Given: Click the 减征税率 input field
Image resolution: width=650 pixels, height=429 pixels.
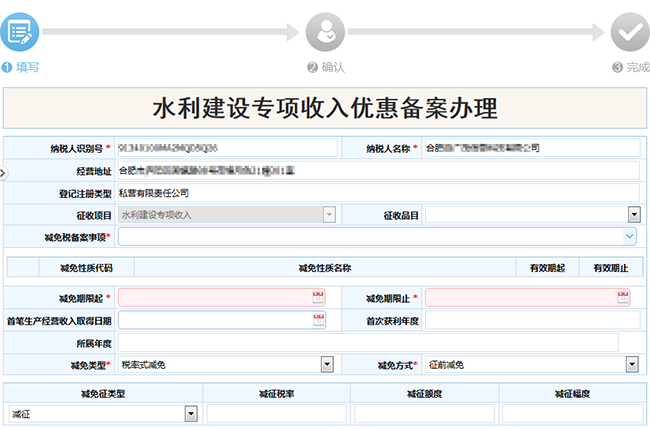Looking at the screenshot, I should [x=276, y=413].
